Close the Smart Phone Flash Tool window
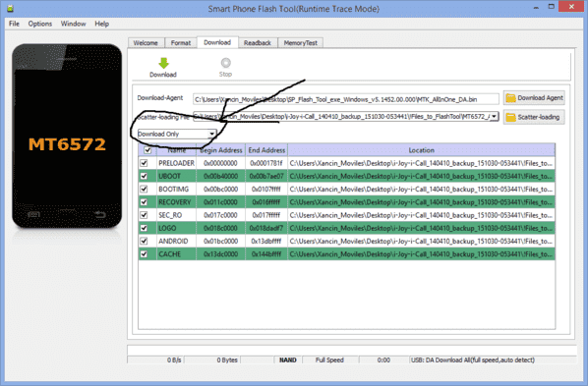This screenshot has height=386, width=588. tap(571, 6)
